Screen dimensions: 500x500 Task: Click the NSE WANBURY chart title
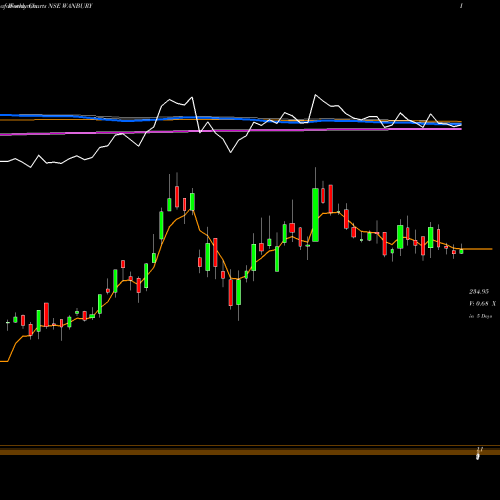46,6
